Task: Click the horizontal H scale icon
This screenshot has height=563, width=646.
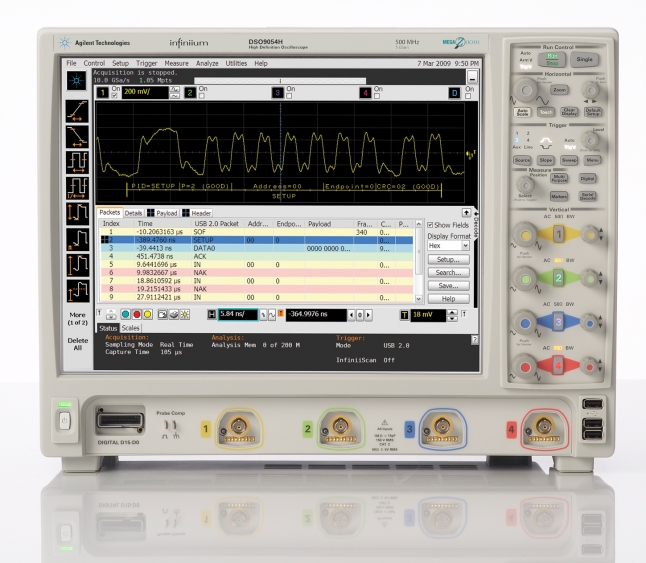Action: (x=212, y=315)
